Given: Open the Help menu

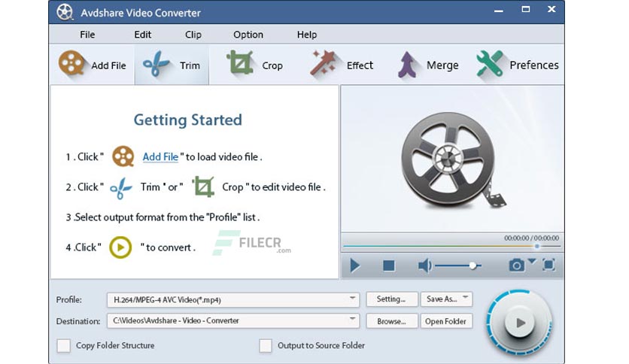Looking at the screenshot, I should tap(307, 35).
